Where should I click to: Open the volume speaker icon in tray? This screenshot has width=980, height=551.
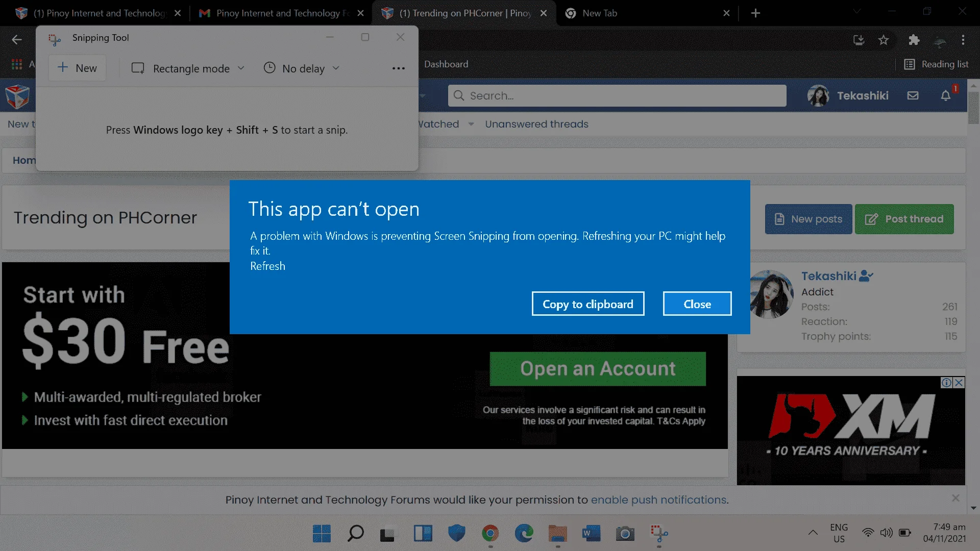pos(886,533)
